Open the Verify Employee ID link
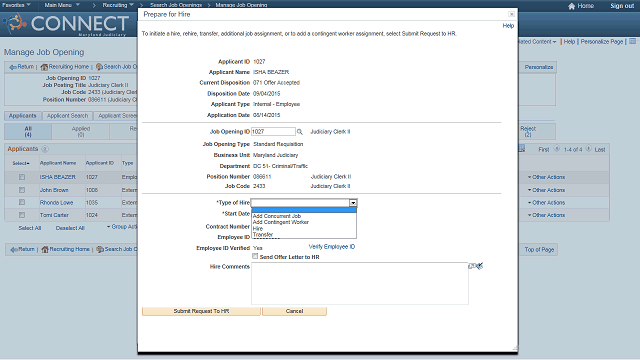The width and height of the screenshot is (640, 360). pos(332,247)
